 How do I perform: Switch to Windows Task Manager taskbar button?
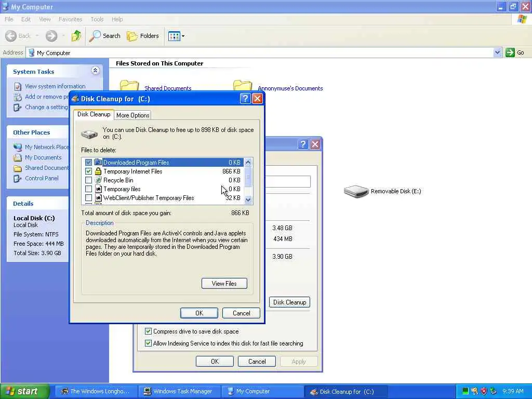[179, 391]
